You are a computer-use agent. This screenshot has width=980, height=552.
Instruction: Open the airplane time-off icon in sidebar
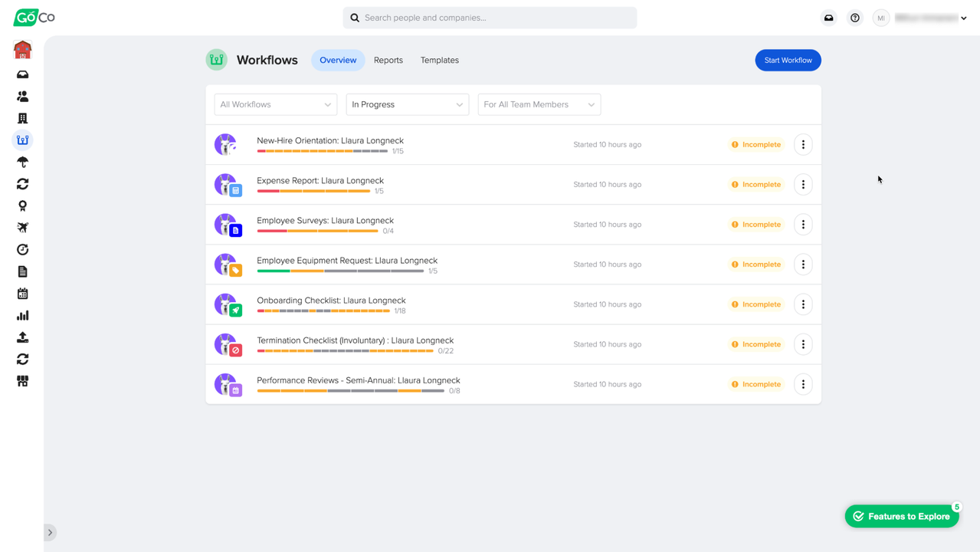click(x=22, y=228)
